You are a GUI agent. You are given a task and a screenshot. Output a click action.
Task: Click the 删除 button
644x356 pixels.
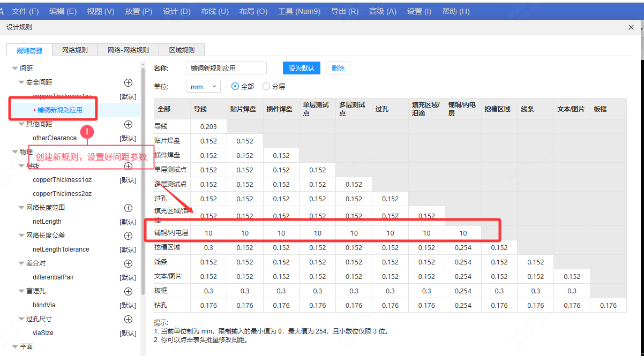coord(338,68)
